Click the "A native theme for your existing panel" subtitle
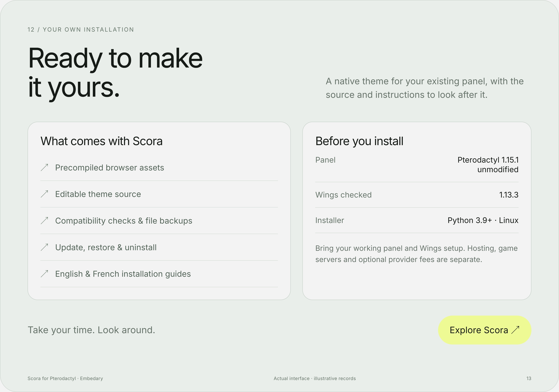 point(425,88)
